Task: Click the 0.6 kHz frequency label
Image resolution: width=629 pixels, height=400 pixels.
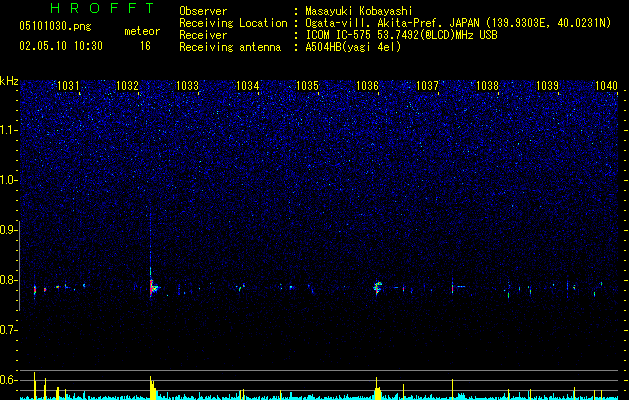Action: coord(8,380)
